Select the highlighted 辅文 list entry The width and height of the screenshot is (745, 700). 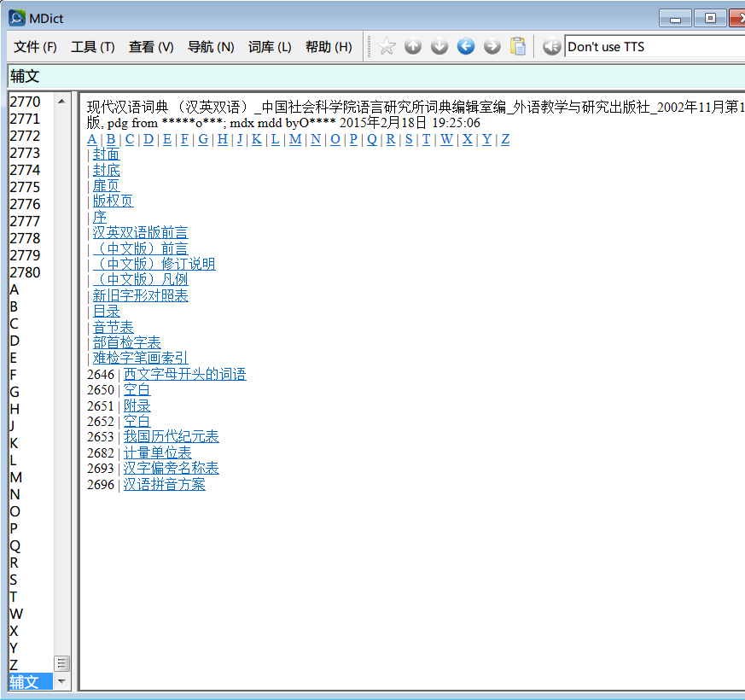coord(31,682)
